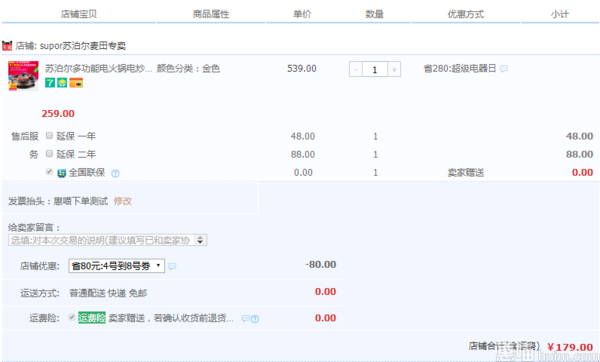The width and height of the screenshot is (600, 362).
Task: Click the 数量 column header
Action: (375, 14)
